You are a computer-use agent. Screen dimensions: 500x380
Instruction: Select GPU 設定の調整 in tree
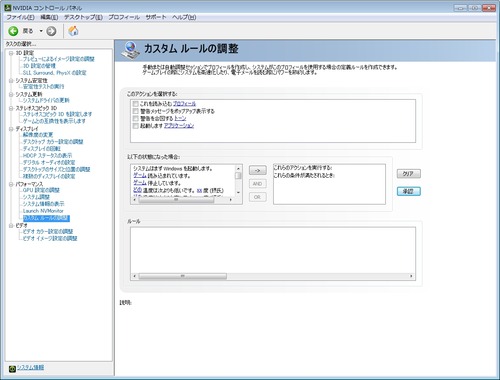click(41, 190)
